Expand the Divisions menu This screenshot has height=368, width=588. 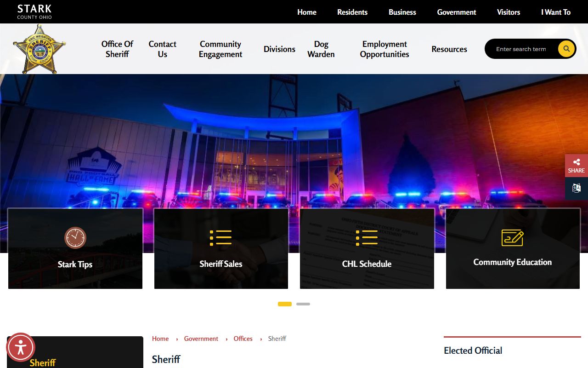pos(279,49)
